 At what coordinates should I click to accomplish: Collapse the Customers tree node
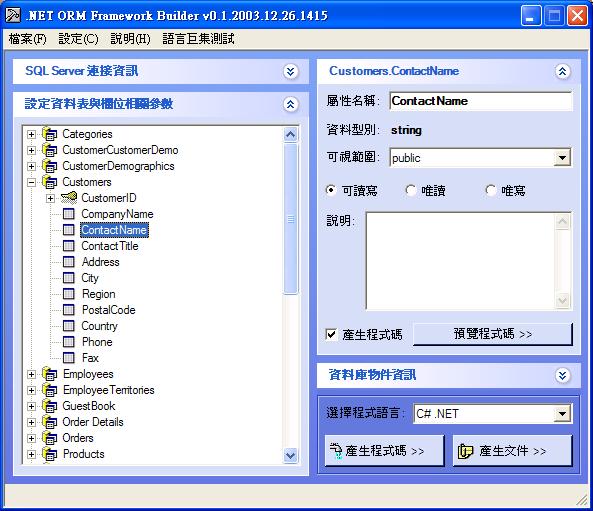[x=32, y=182]
